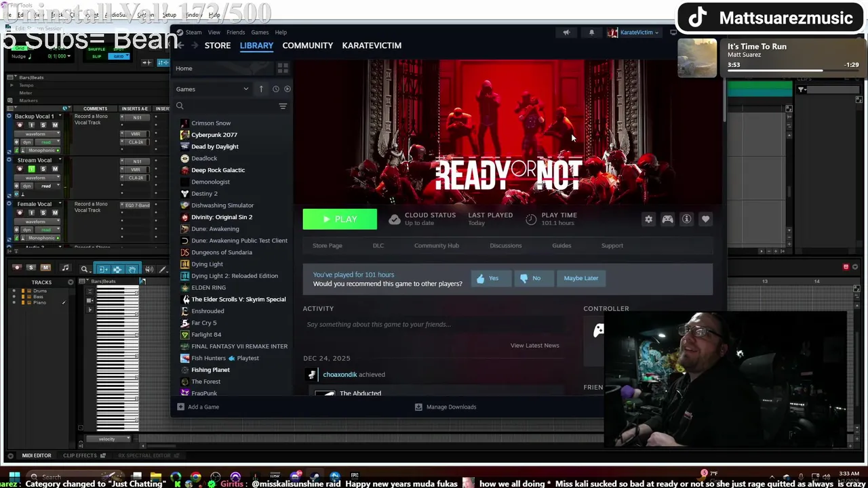Open Steam Friends menu

click(x=235, y=32)
